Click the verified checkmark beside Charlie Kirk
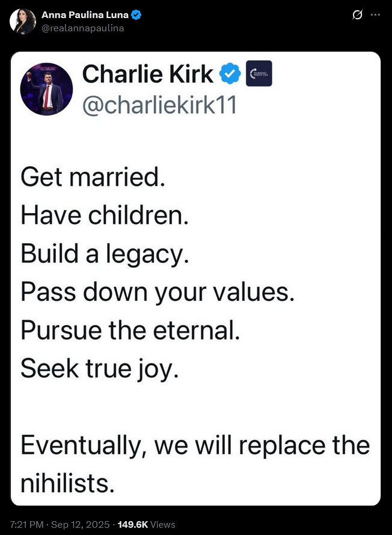Viewport: 392px width, 535px height. click(x=230, y=73)
